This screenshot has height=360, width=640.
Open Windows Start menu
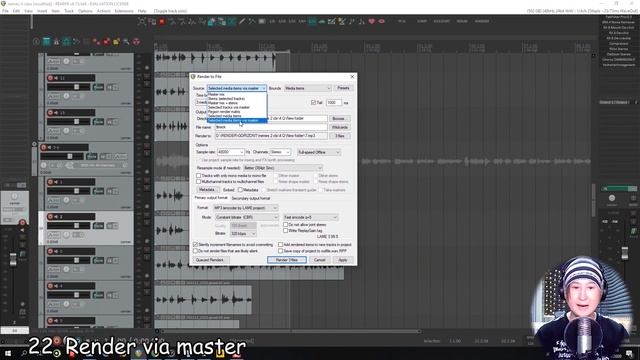pos(8,353)
